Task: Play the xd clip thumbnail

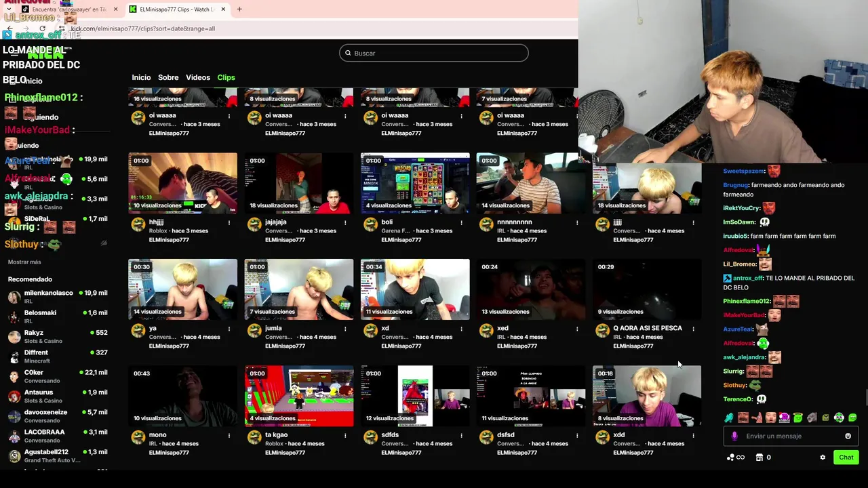Action: [415, 289]
